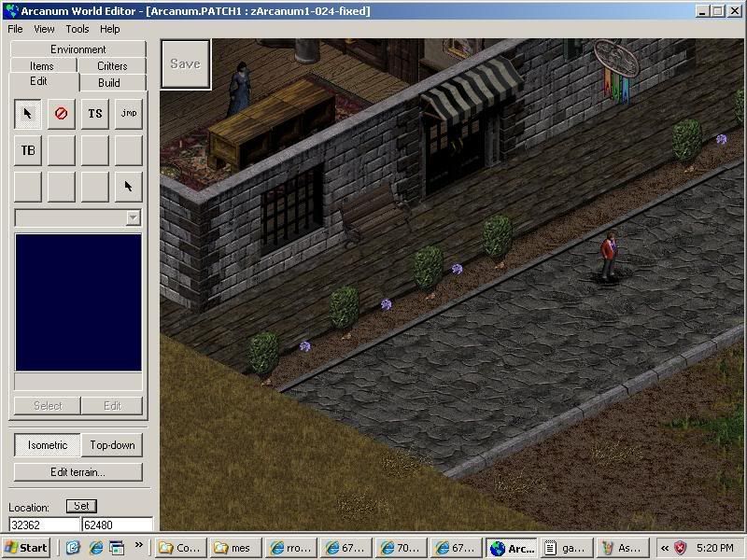Open the mes folder taskbar item
Screen dimensions: 747x560
click(x=235, y=548)
